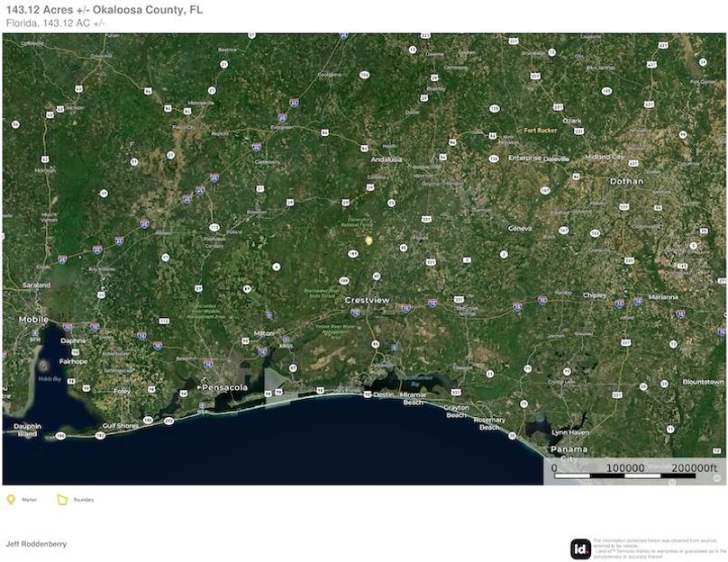Viewport: 728px width, 562px height.
Task: Click the Highway 85 shield south of Crestview
Action: pos(376,343)
